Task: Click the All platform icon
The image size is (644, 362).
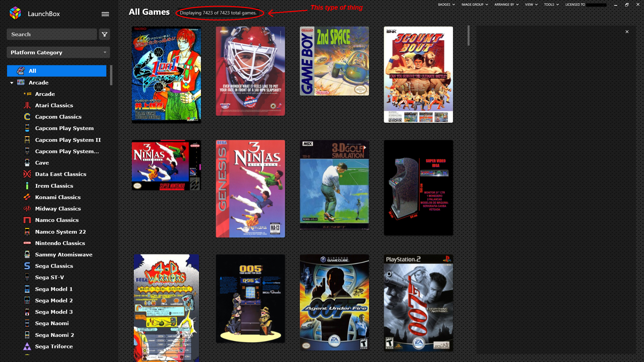Action: [21, 71]
